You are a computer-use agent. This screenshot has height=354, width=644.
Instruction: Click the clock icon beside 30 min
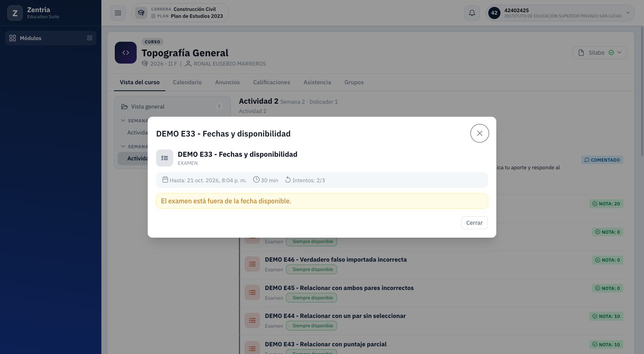tap(256, 179)
